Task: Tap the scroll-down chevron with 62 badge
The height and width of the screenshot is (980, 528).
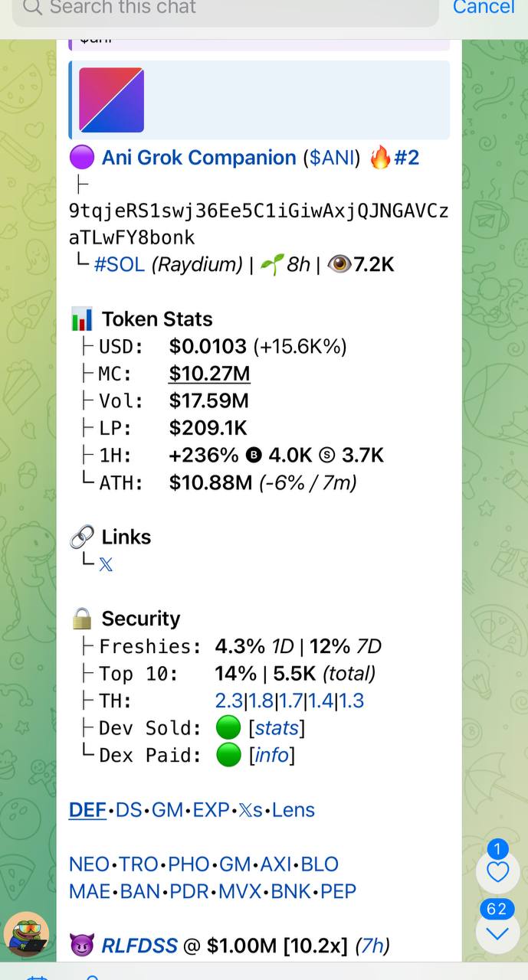Action: point(498,933)
